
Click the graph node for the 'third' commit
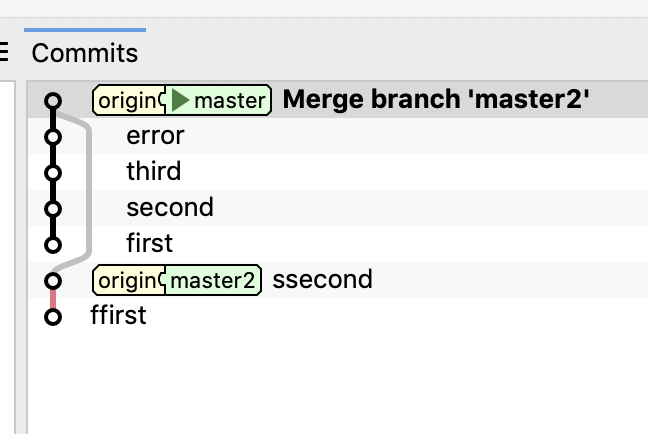click(53, 172)
